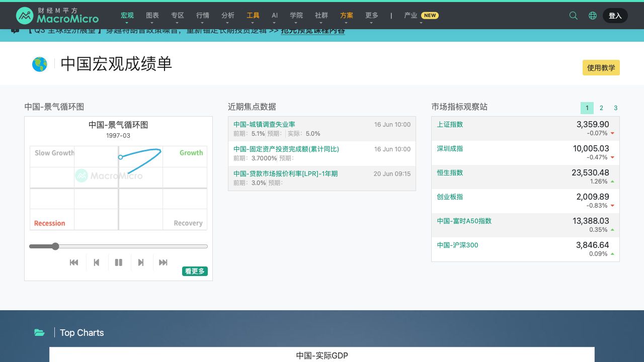Skip to last frame of cycle chart
The image size is (644, 362).
(x=163, y=262)
